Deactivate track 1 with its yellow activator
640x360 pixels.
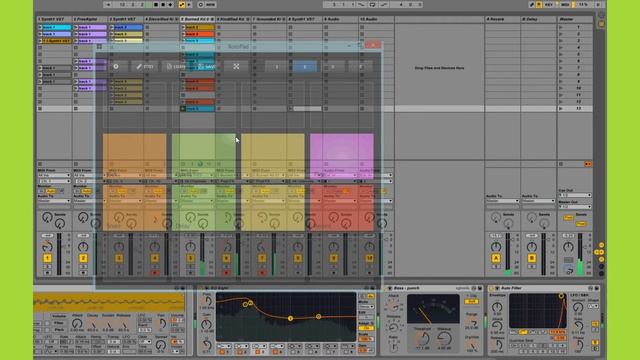(x=47, y=258)
